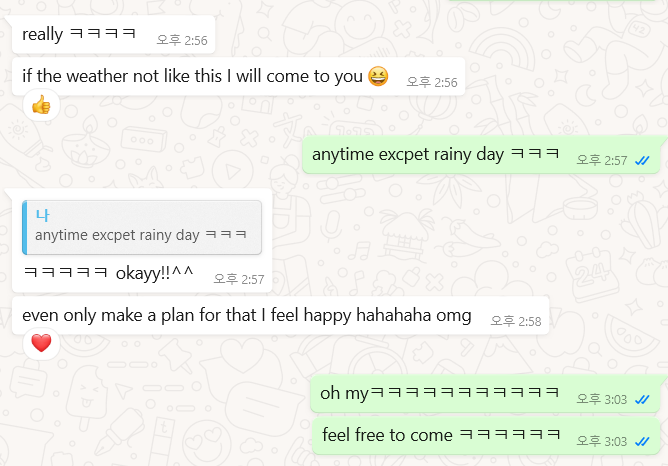Click the 'ㅋㅋㅋㅋㅋ okayy!!^^' message text
The width and height of the screenshot is (668, 466).
(x=108, y=273)
